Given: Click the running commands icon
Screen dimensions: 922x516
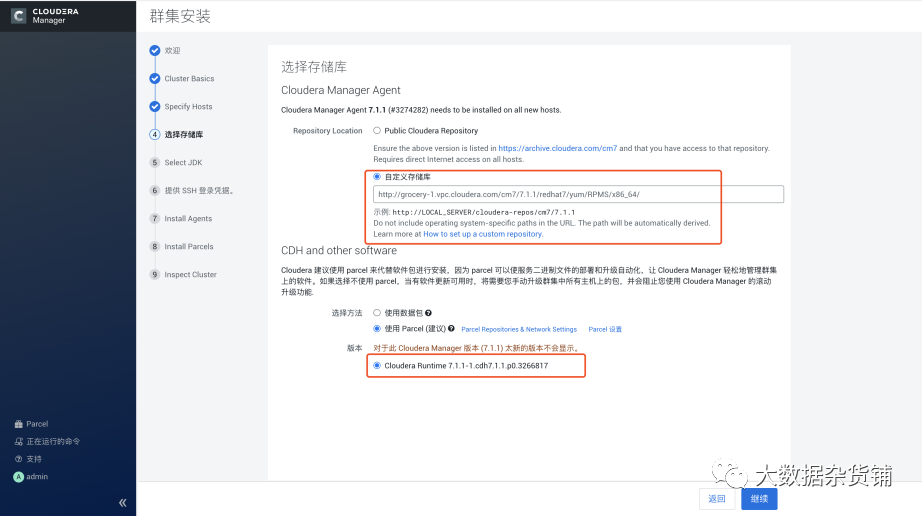Looking at the screenshot, I should (x=18, y=441).
